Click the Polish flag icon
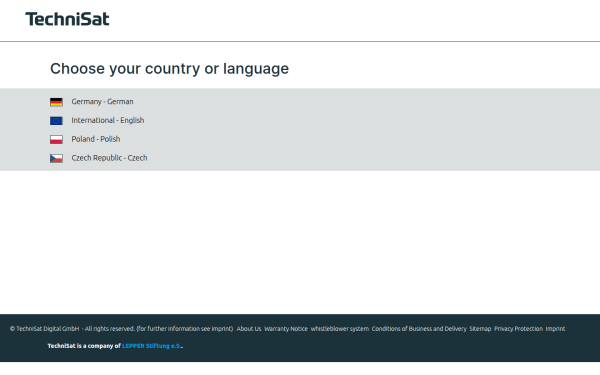Viewport: 600px width, 375px height. [56, 139]
